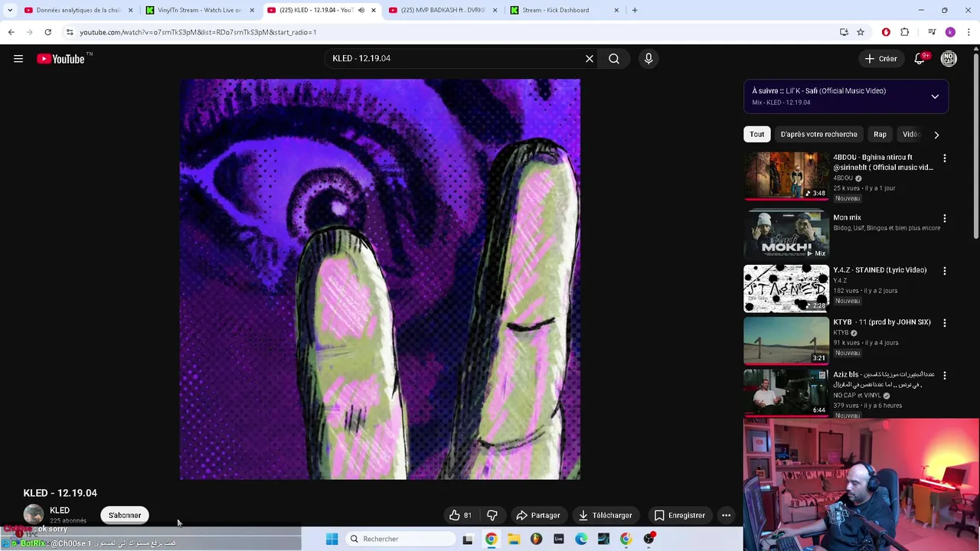Viewport: 980px width, 551px height.
Task: Run search with the magnifier button
Action: pos(614,59)
